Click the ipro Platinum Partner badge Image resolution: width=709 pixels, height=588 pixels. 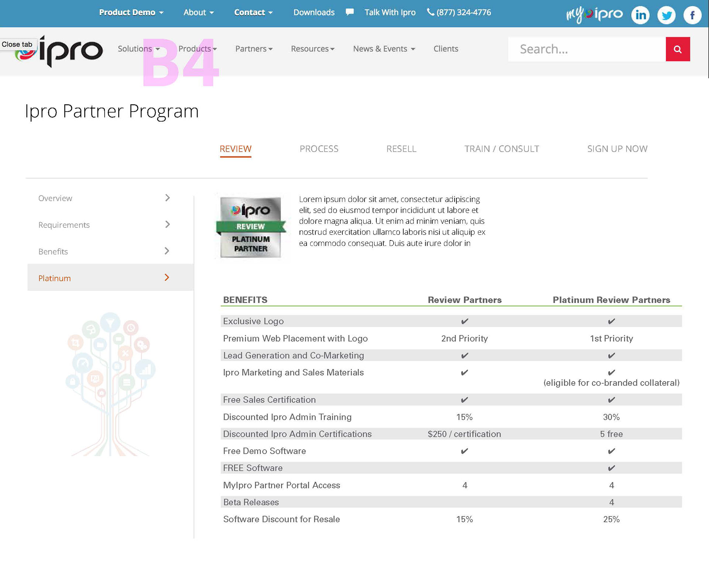tap(251, 227)
